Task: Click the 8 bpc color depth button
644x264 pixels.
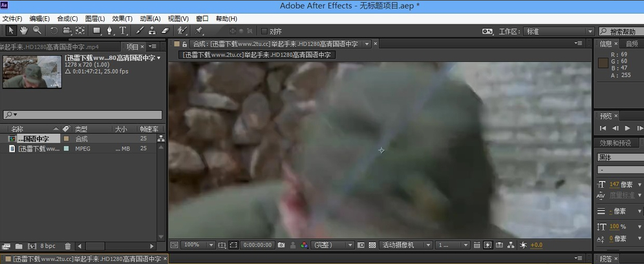Action: 48,247
